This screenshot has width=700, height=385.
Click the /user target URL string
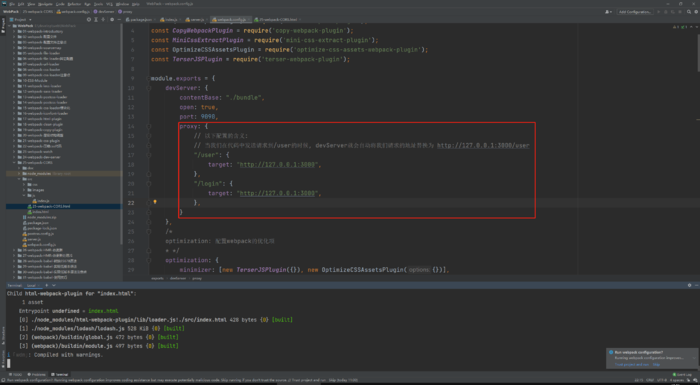click(x=277, y=165)
